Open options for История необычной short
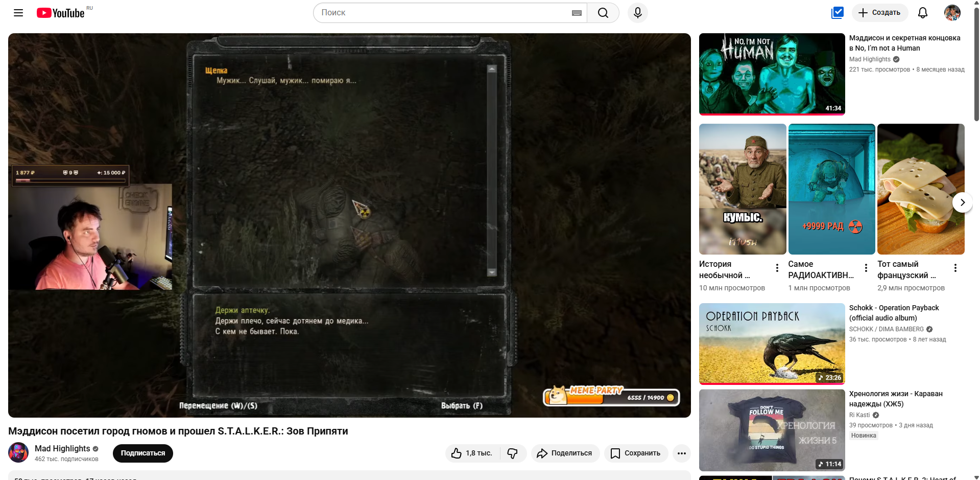Viewport: 980px width, 480px height. click(x=777, y=268)
